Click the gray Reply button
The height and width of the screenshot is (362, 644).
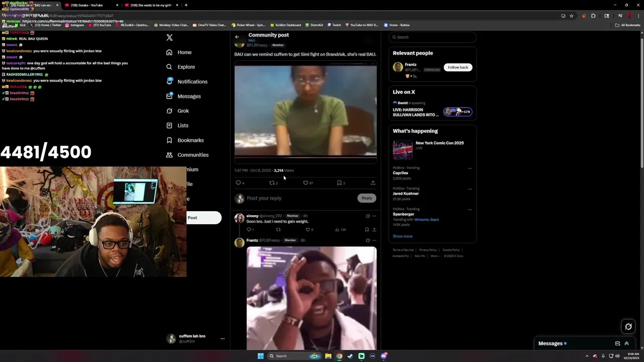(367, 198)
